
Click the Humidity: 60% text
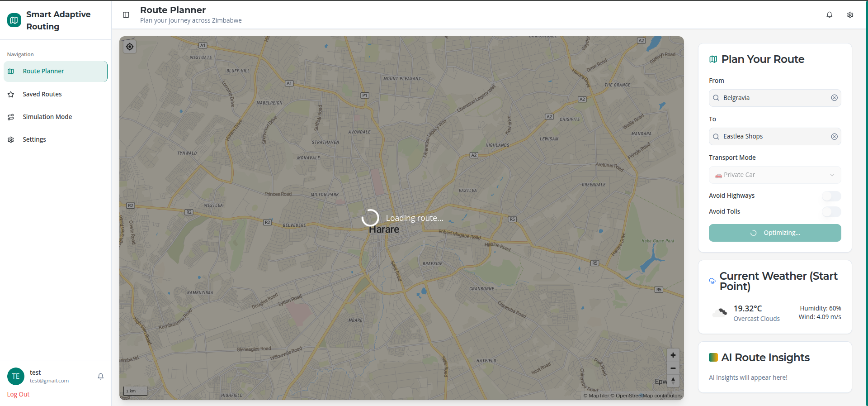820,308
